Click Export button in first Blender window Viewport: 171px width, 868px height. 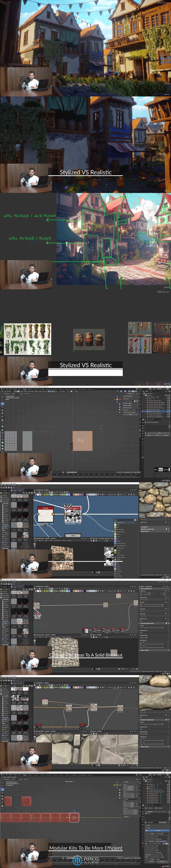coord(131,414)
